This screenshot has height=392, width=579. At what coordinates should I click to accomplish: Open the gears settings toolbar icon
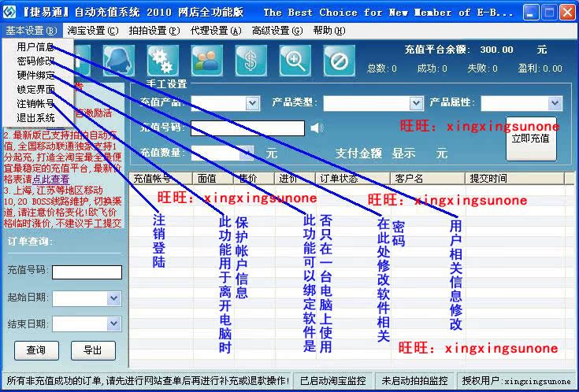pyautogui.click(x=162, y=61)
